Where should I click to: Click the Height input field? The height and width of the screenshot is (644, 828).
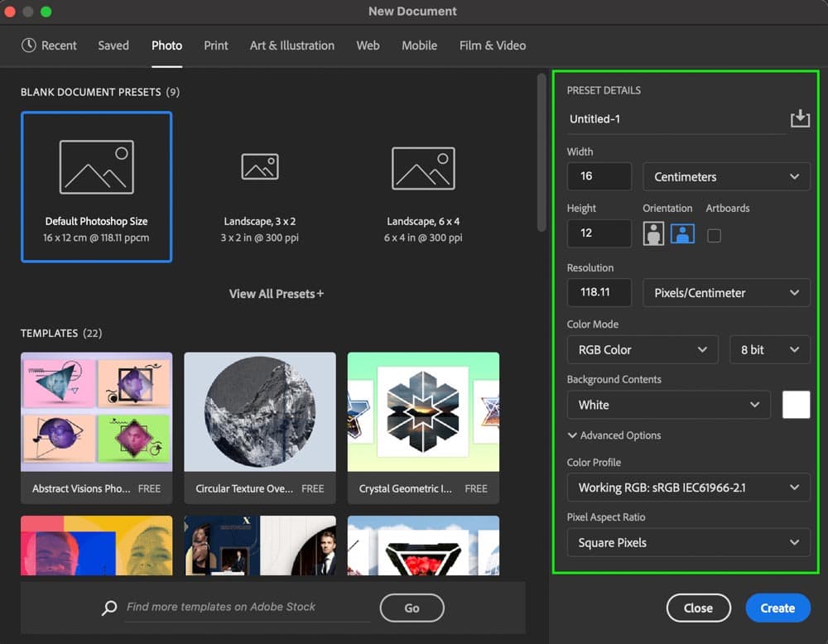(x=599, y=233)
